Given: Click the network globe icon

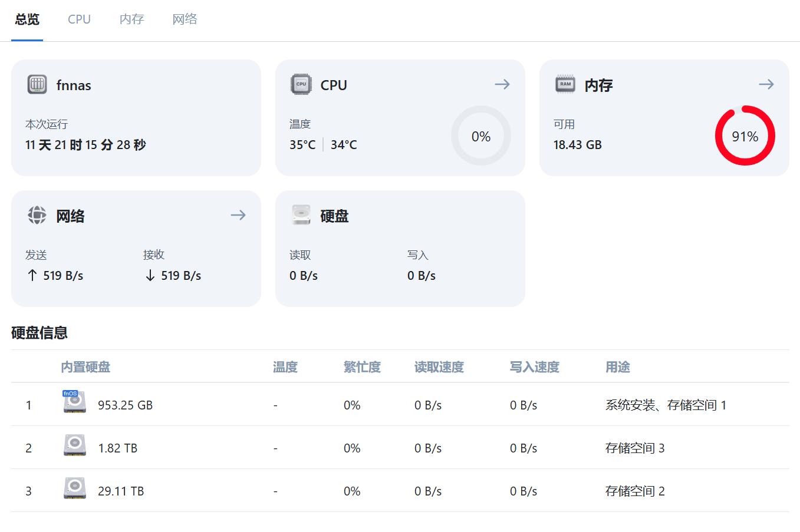Looking at the screenshot, I should [x=37, y=215].
